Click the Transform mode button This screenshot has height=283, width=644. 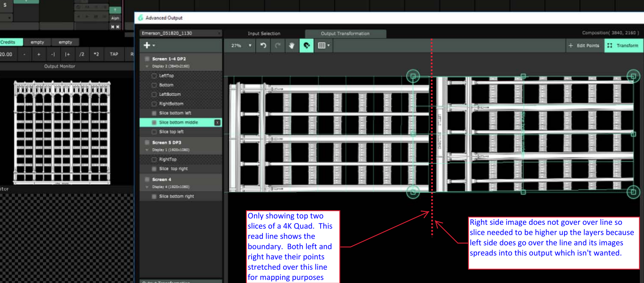click(x=623, y=46)
